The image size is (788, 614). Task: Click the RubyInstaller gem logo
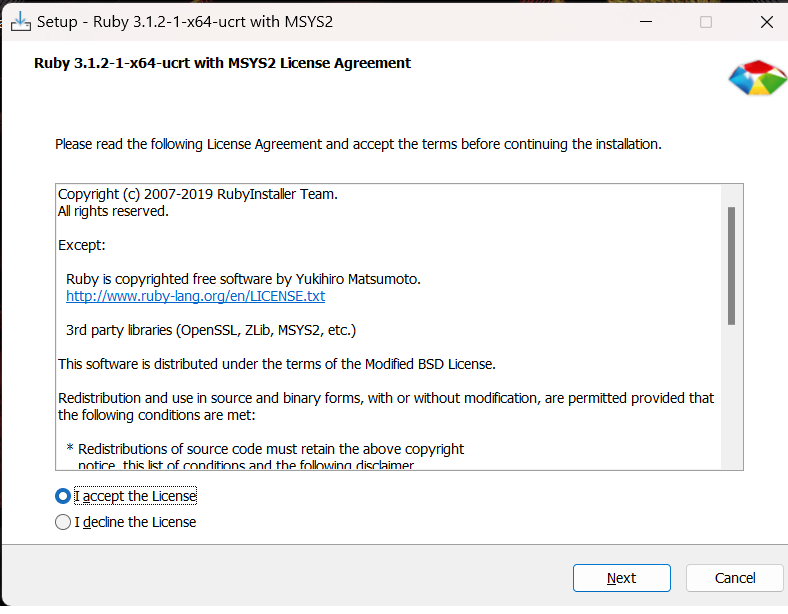757,77
